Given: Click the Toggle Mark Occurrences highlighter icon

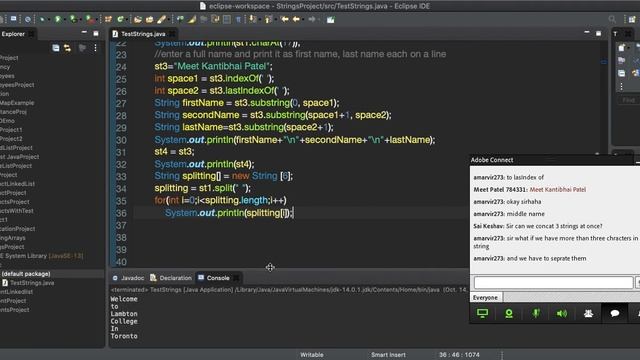Looking at the screenshot, I should coord(191,19).
